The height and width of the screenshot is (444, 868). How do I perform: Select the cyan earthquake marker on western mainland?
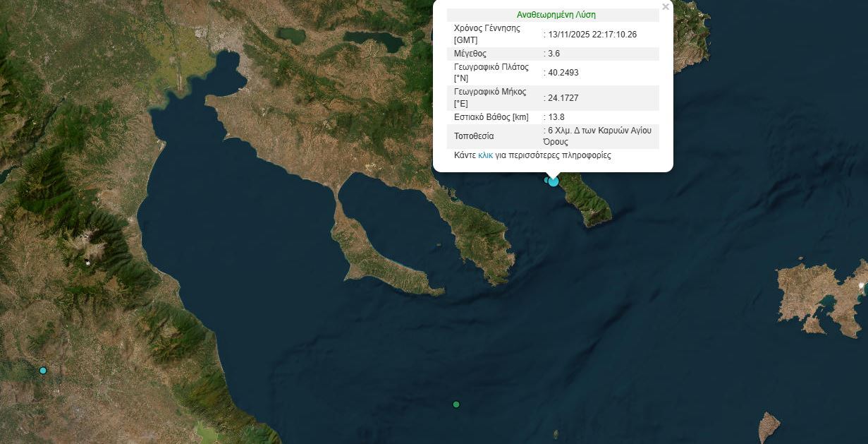(43, 371)
